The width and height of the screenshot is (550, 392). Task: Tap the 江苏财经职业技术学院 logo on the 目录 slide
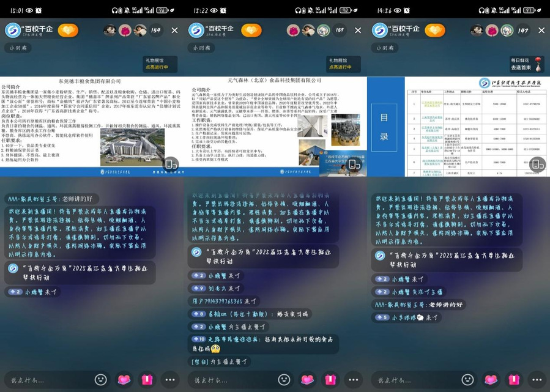coord(511,83)
